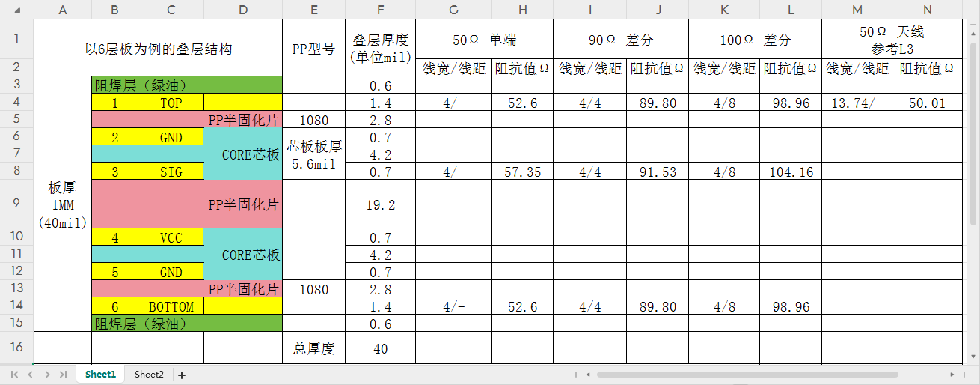980x385 pixels.
Task: Select the 90Ω 差分 header cell
Action: [620, 39]
